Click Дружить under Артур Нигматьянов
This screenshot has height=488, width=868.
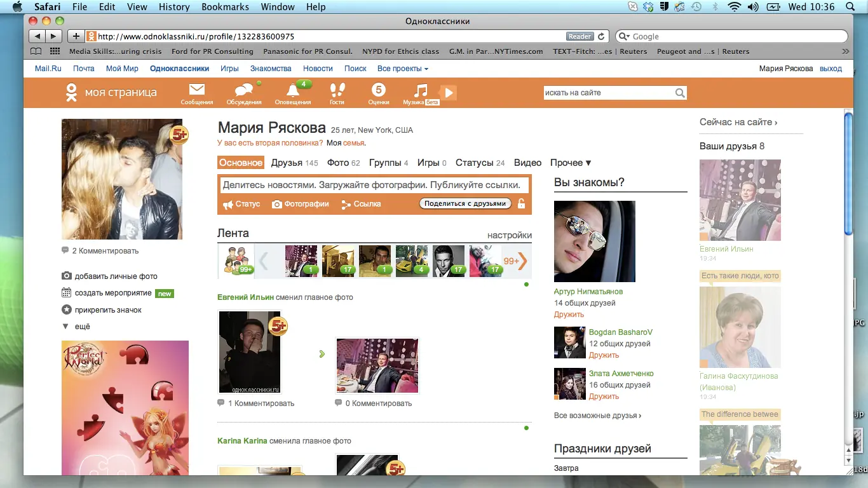(x=569, y=315)
